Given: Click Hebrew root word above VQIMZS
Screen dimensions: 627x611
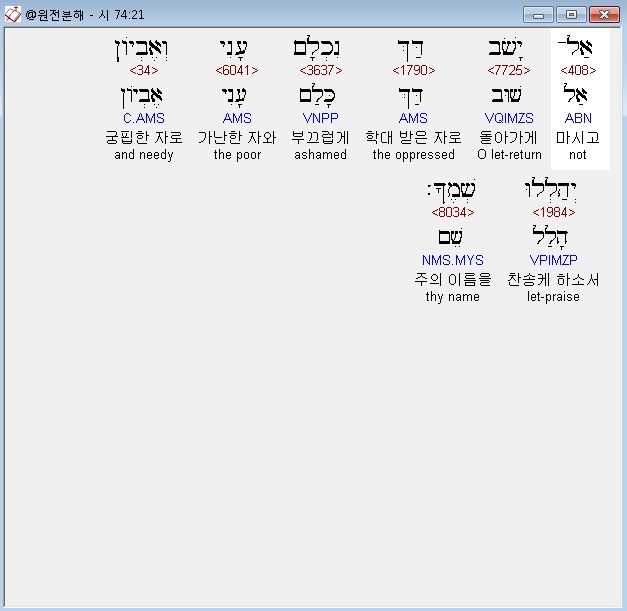Looking at the screenshot, I should coord(507,95).
